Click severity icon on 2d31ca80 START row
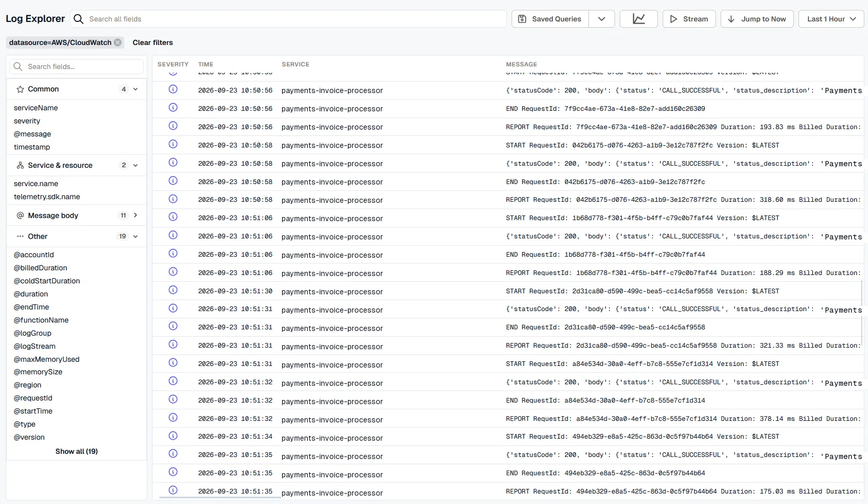The width and height of the screenshot is (868, 504). point(173,290)
